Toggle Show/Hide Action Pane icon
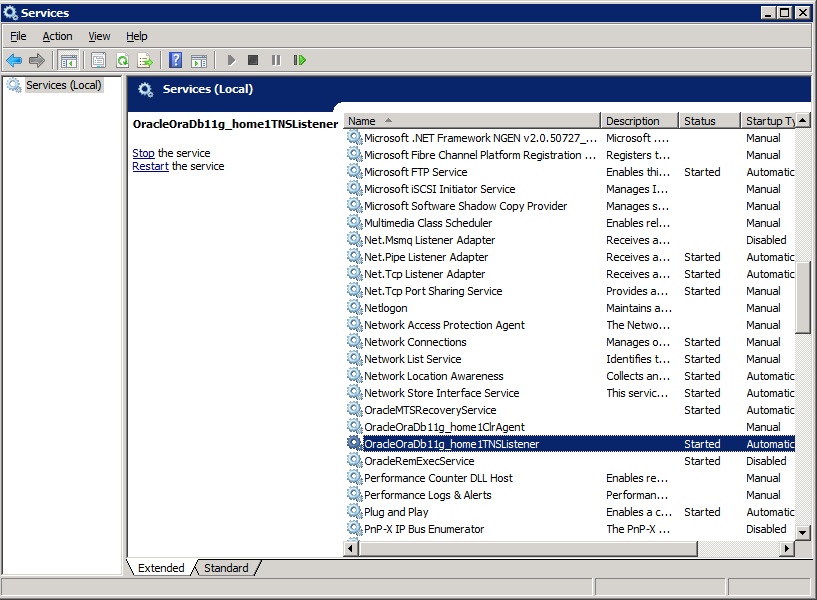 click(x=199, y=60)
